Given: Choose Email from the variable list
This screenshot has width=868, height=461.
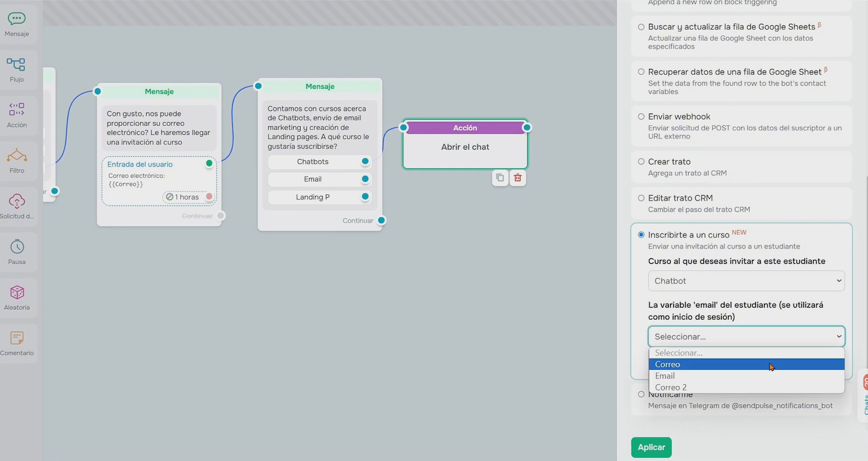Looking at the screenshot, I should coord(746,376).
